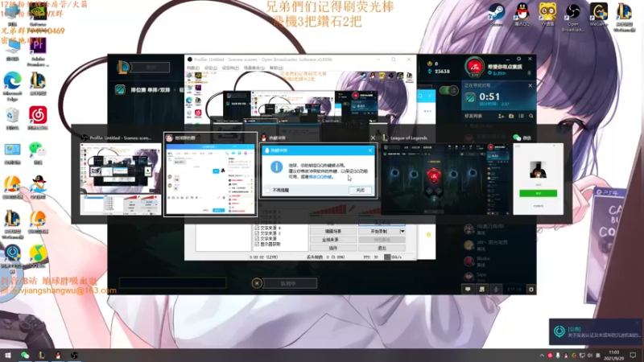This screenshot has height=362, width=644.
Task: Open the Windows notification center icon
Action: tap(633, 355)
